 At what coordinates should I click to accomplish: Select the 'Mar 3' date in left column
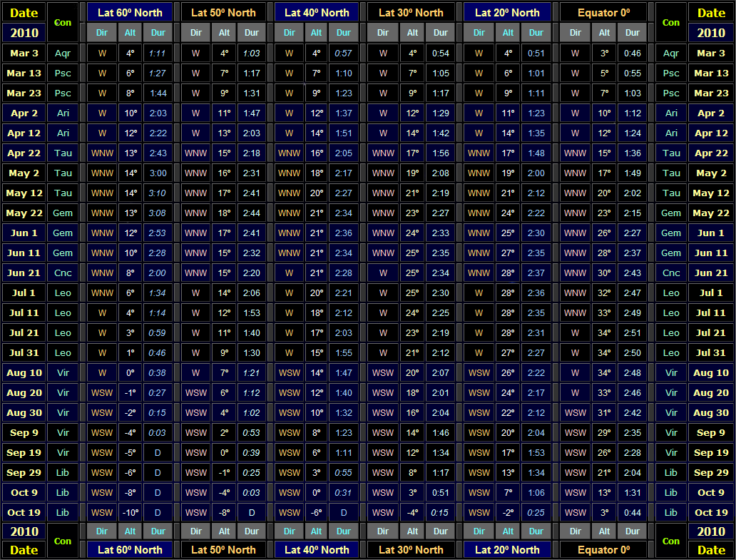point(24,53)
